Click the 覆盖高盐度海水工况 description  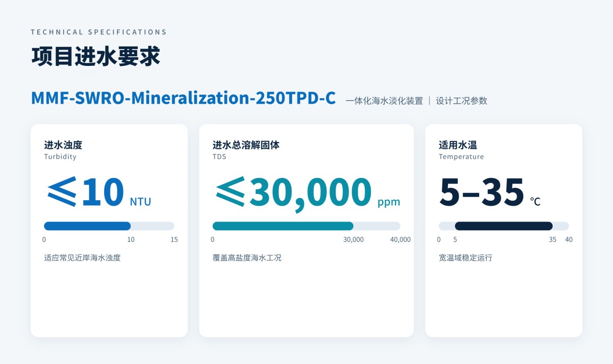tap(247, 258)
